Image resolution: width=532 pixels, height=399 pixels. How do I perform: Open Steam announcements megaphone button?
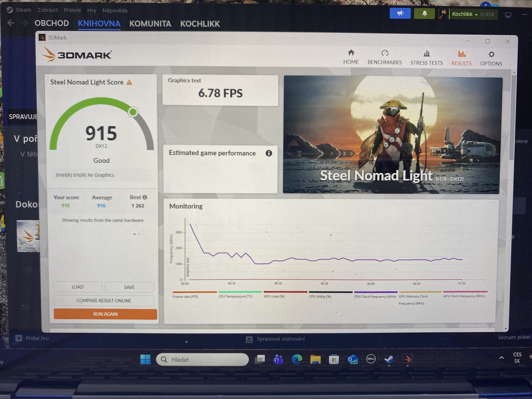point(400,13)
